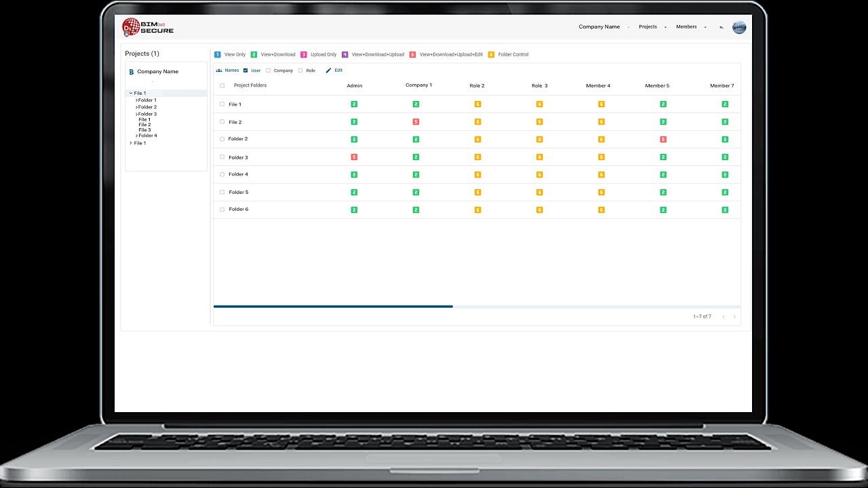The height and width of the screenshot is (488, 868).
Task: Click Member 4 badge for File 1
Action: 601,104
